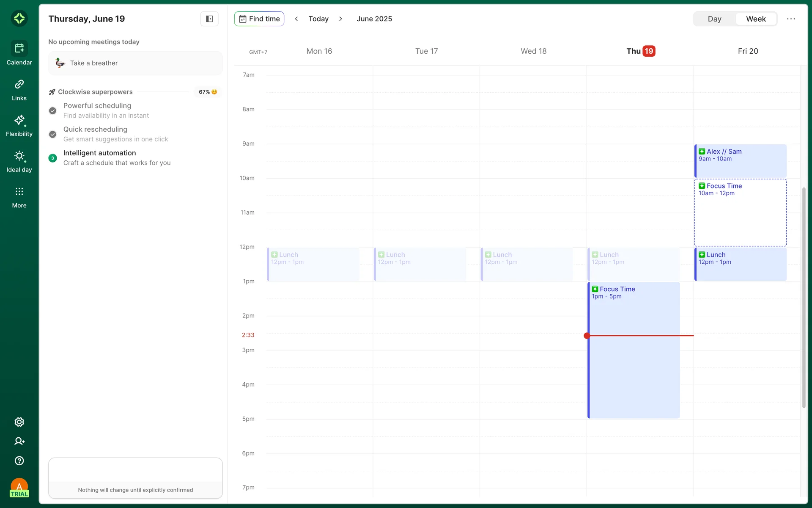Go to the next week

[340, 19]
